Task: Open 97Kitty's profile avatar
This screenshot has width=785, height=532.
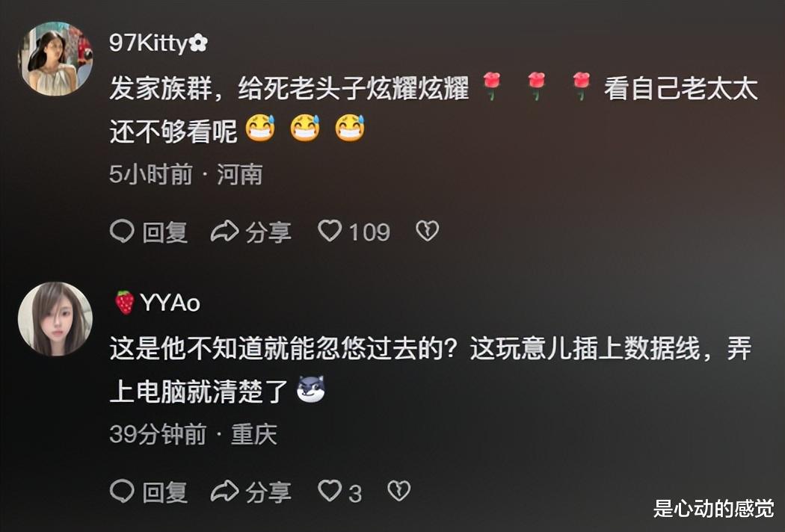Action: (55, 58)
